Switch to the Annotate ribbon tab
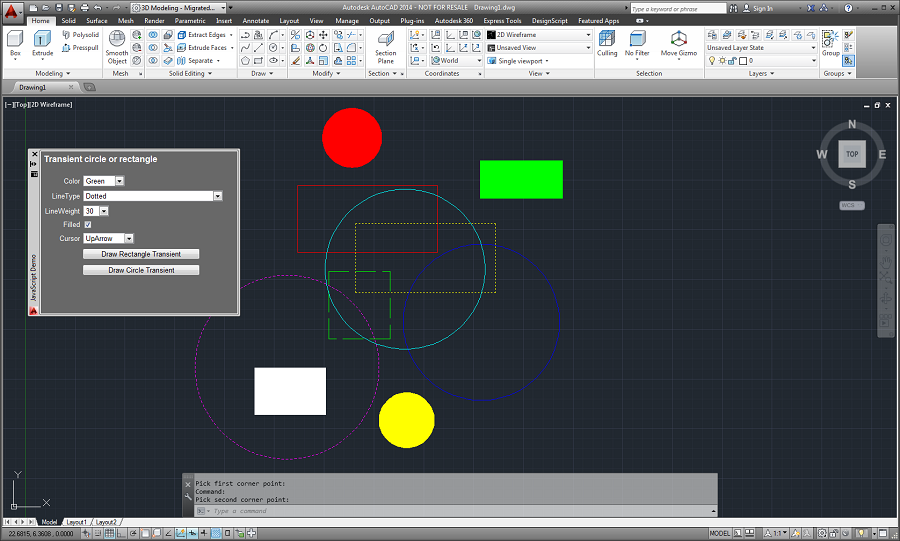 click(255, 21)
